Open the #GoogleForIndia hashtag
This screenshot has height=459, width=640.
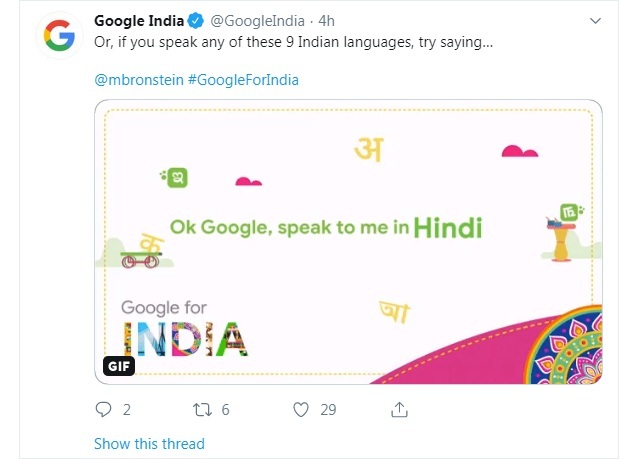242,79
